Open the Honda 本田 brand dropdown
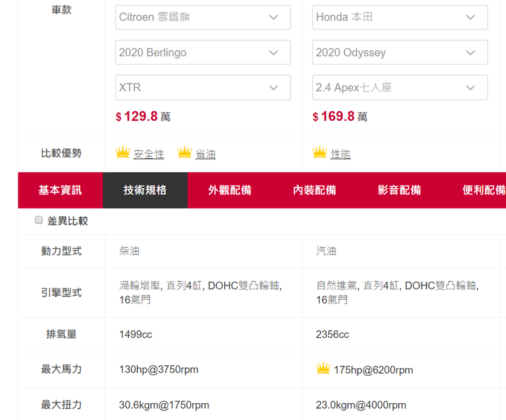 click(x=400, y=17)
